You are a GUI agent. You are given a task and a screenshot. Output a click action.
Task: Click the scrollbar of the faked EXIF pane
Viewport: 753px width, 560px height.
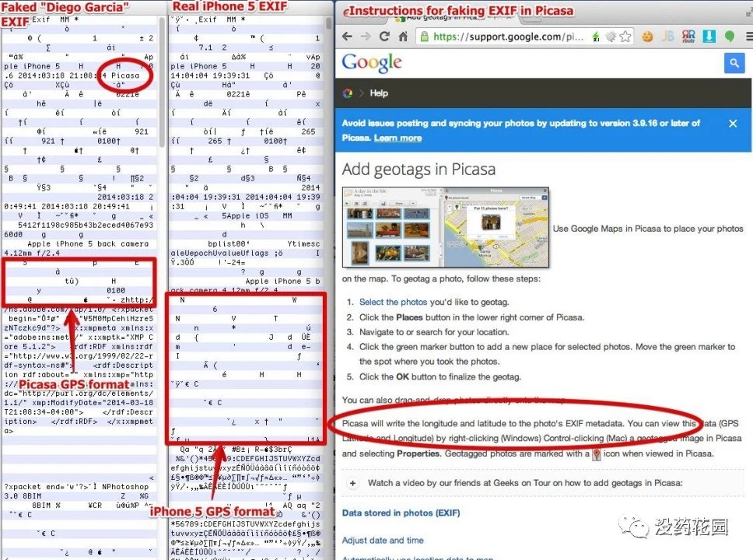[x=163, y=82]
